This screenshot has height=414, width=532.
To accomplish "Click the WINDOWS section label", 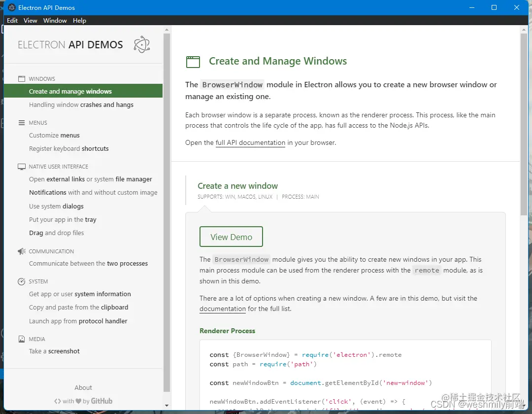I will click(42, 79).
